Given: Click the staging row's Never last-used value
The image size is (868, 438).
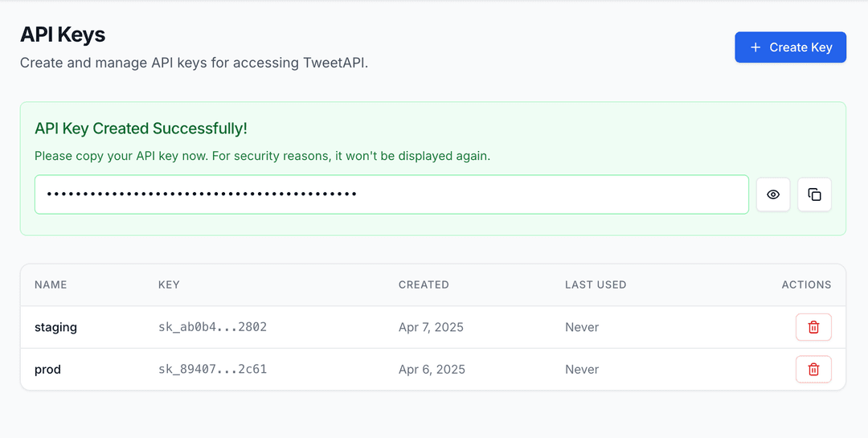Looking at the screenshot, I should point(582,327).
